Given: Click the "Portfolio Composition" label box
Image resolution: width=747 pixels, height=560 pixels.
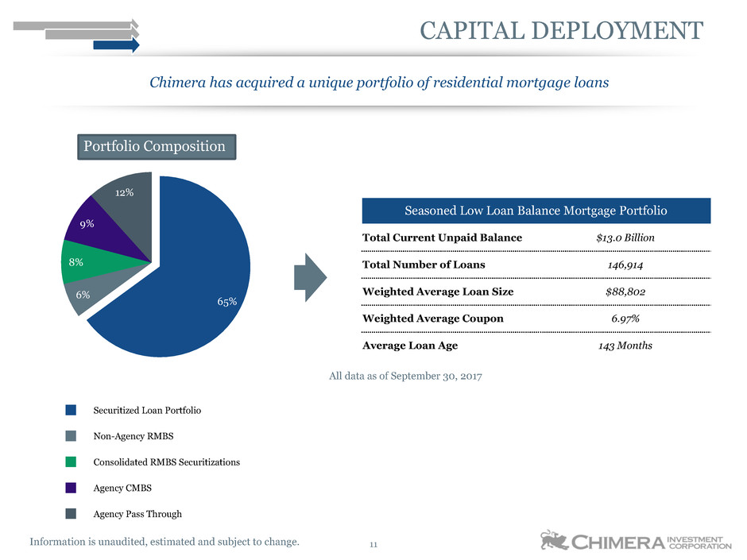Looking at the screenshot, I should tap(157, 147).
